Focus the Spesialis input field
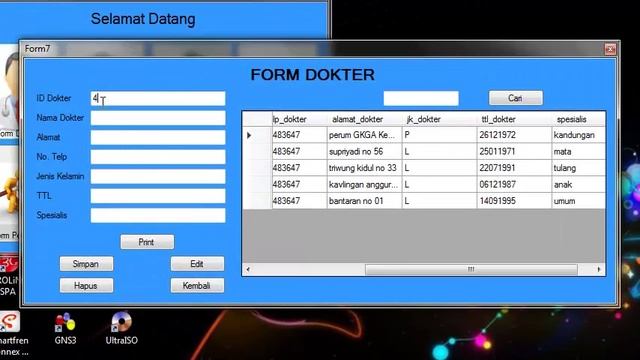The height and width of the screenshot is (360, 640). (x=158, y=216)
